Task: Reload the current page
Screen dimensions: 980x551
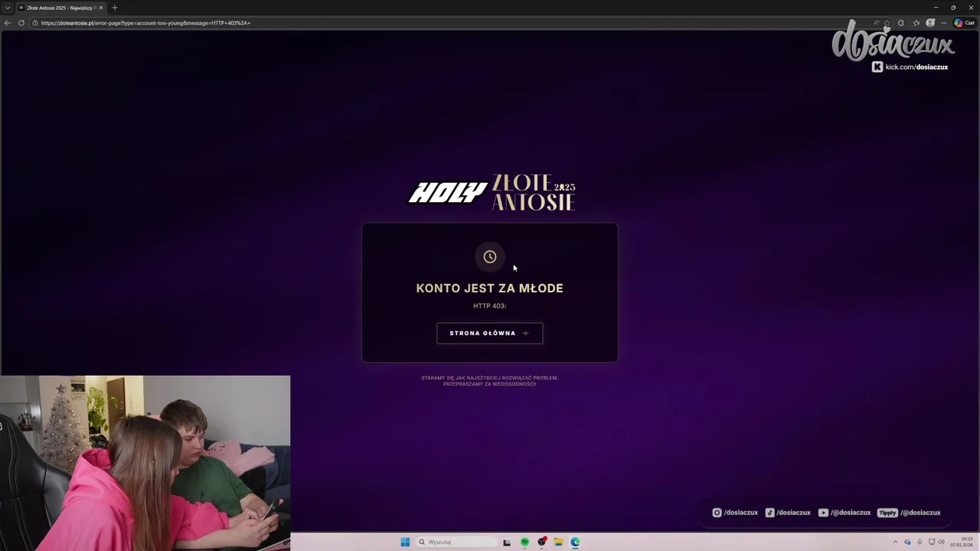Action: [21, 23]
